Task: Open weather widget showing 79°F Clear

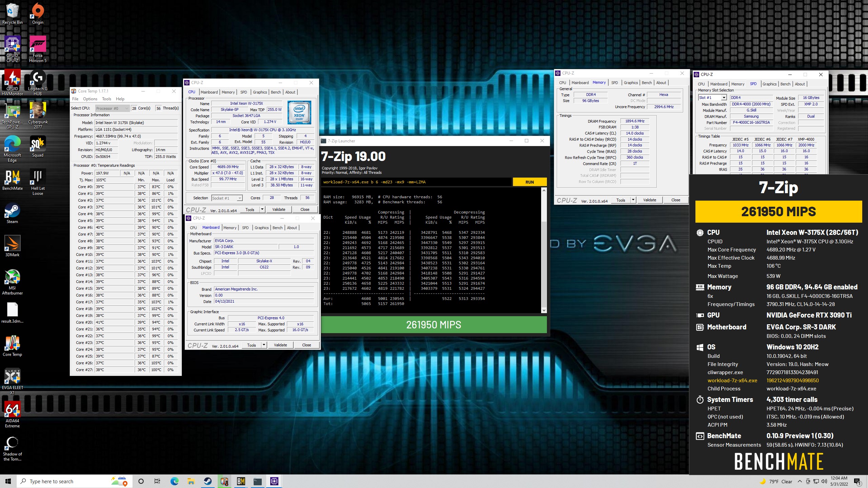Action: [776, 481]
